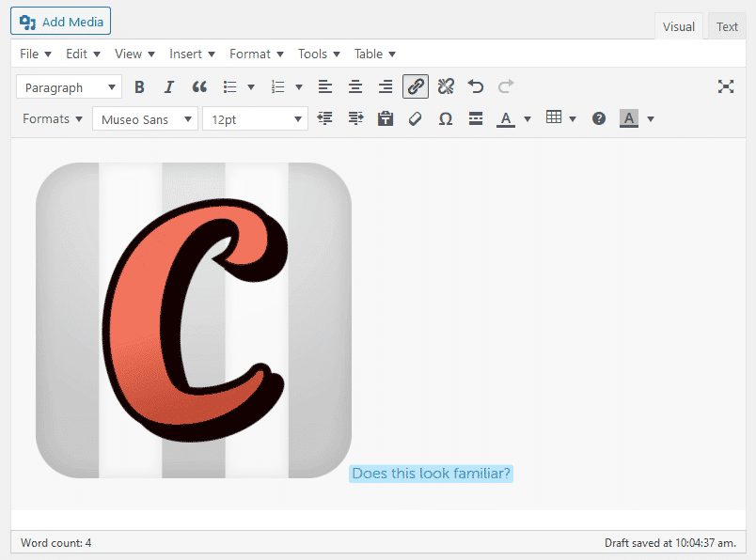Insert a blockquote

199,87
